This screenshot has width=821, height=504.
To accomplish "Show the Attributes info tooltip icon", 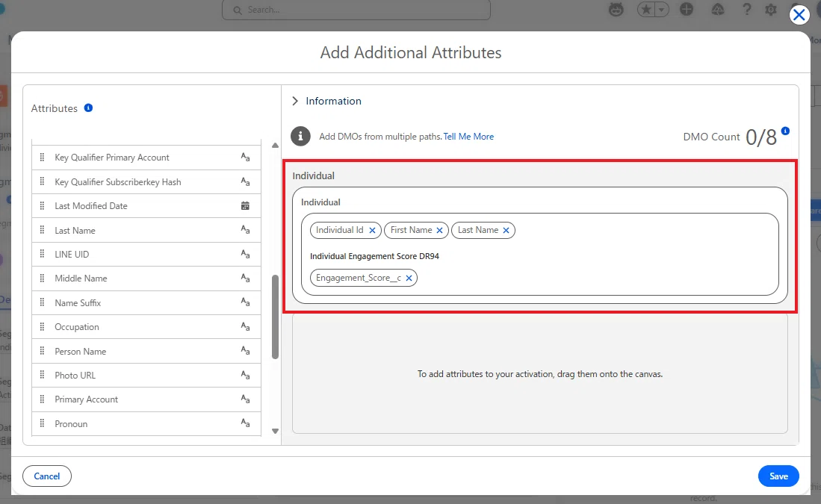I will tap(88, 108).
